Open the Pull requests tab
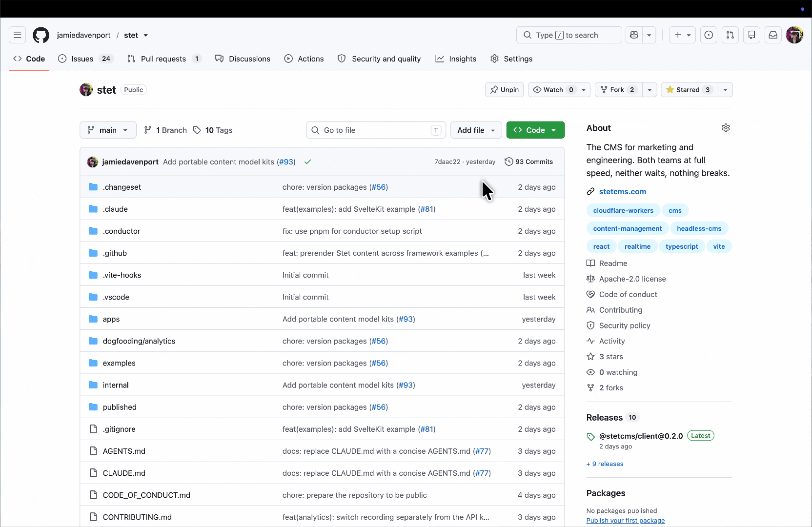Viewport: 812px width, 527px height. coord(164,59)
